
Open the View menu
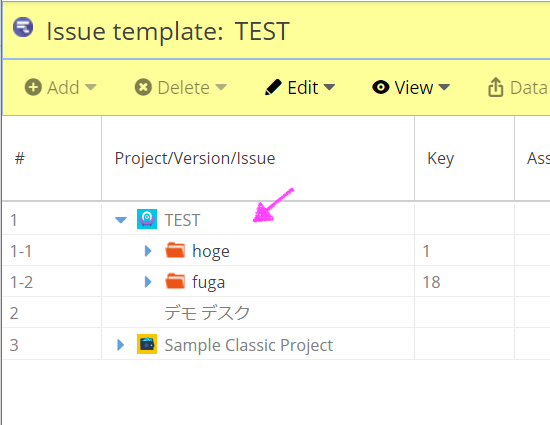[x=411, y=87]
